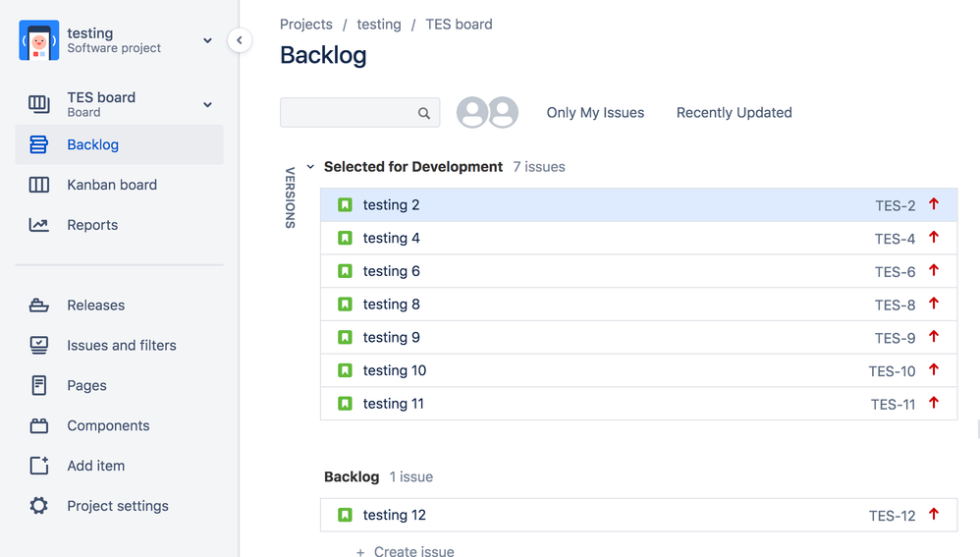The image size is (980, 557).
Task: Click the TES-8 issue key
Action: 895,306
